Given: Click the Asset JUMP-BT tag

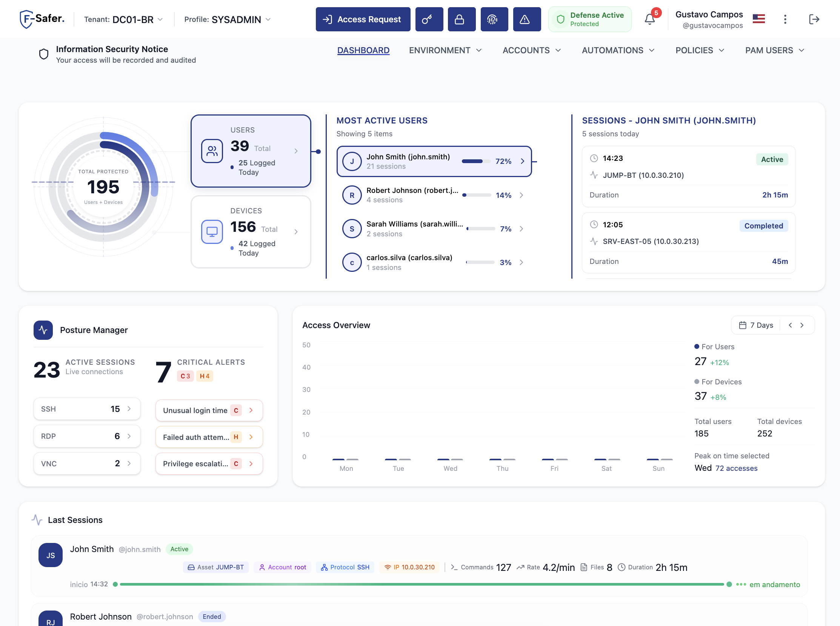Looking at the screenshot, I should point(216,567).
